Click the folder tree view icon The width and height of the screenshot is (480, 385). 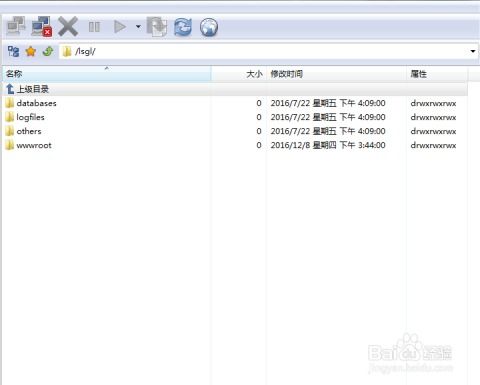click(x=13, y=51)
